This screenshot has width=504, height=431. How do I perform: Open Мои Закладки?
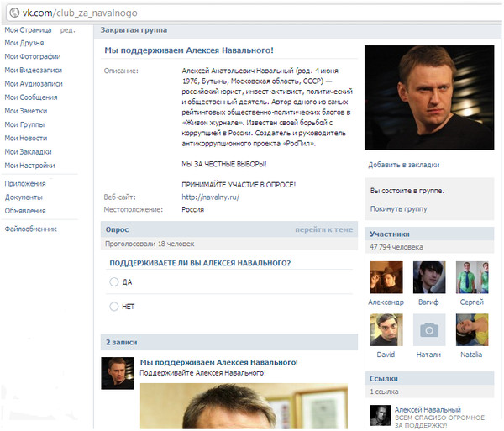(28, 152)
